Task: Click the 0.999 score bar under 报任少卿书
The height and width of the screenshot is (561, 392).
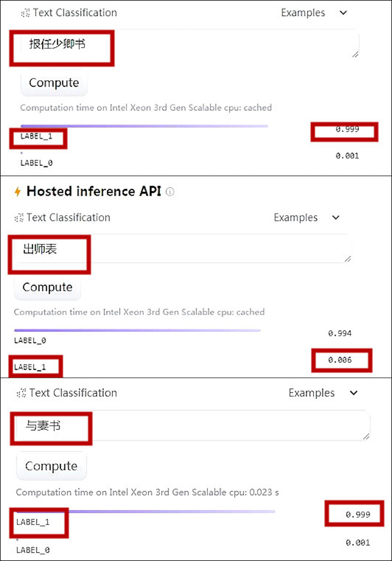Action: click(x=144, y=126)
